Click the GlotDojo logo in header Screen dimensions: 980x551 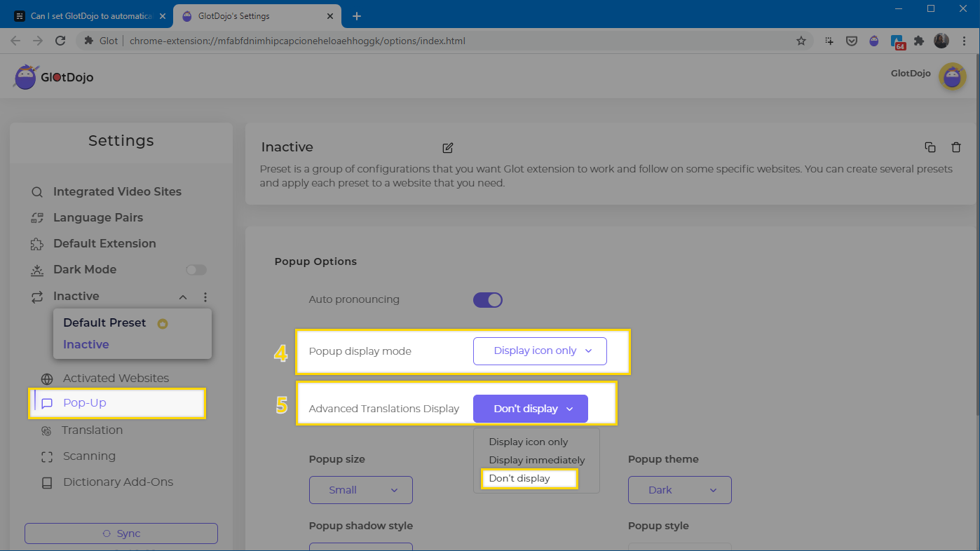(53, 77)
